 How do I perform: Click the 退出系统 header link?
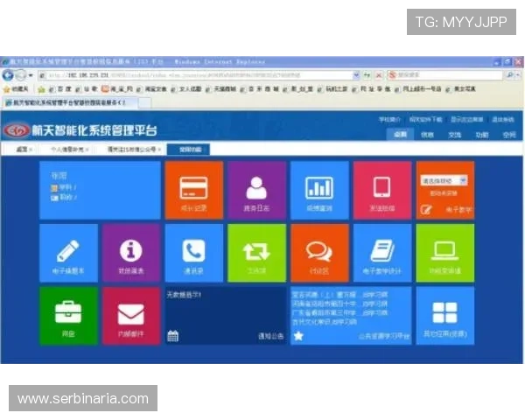503,119
